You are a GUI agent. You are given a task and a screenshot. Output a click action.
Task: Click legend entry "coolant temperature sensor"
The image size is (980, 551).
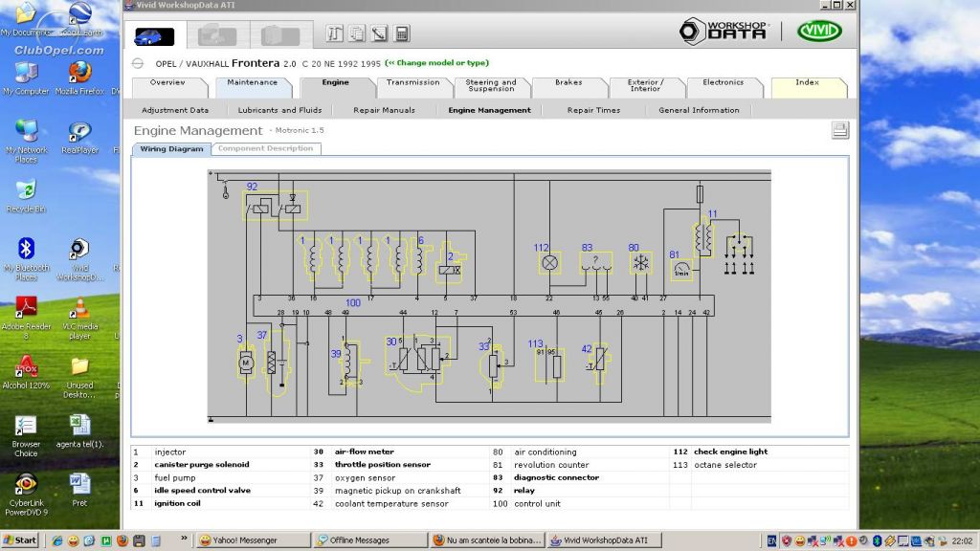coord(391,503)
